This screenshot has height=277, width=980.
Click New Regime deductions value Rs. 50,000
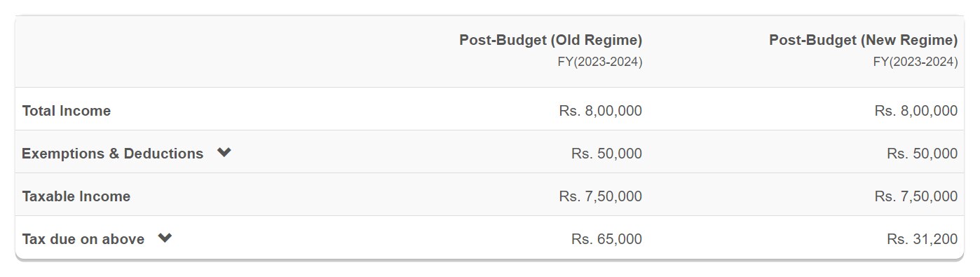922,154
